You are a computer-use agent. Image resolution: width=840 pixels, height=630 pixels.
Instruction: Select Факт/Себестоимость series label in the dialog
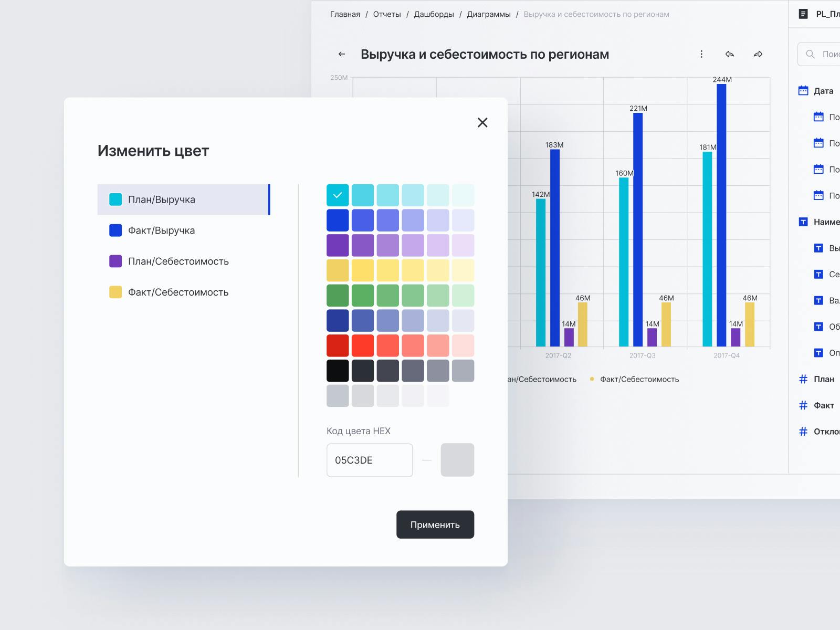[178, 292]
